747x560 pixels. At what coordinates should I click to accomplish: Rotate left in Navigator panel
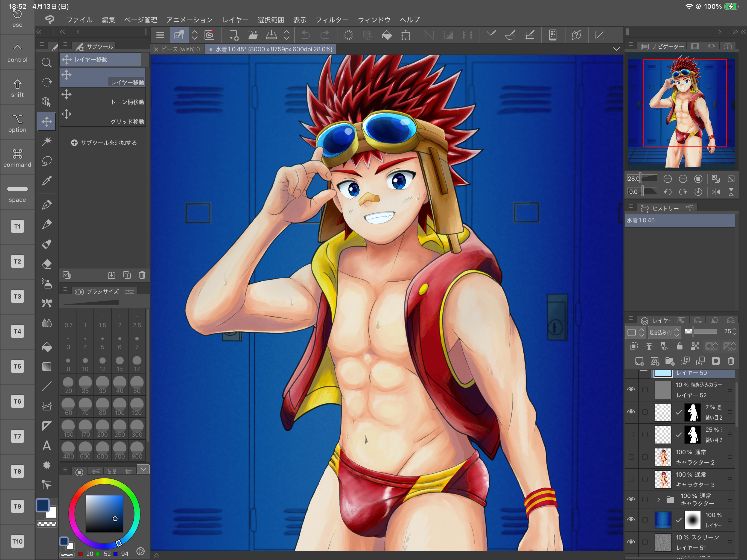(x=667, y=192)
